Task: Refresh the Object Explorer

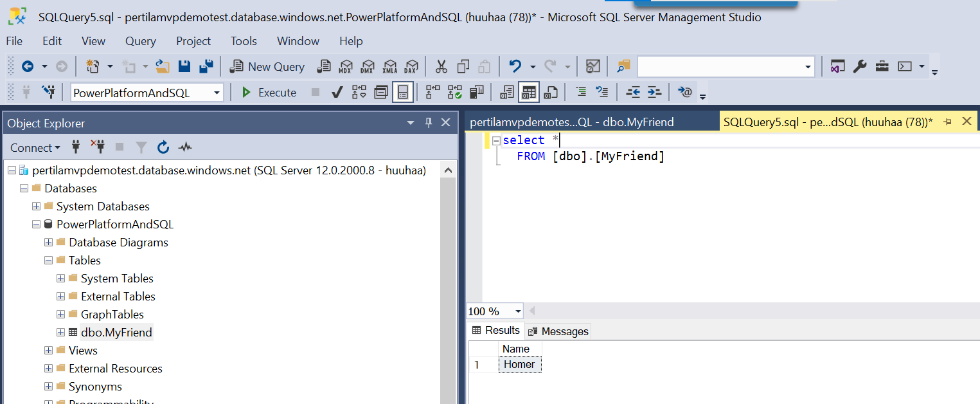Action: click(x=163, y=147)
